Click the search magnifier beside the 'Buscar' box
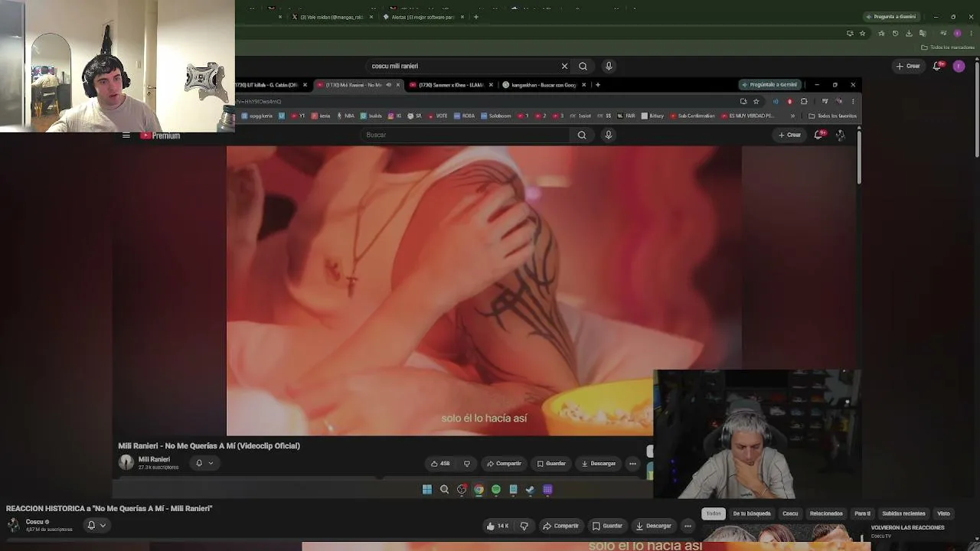Screen dimensions: 980x551 (x=582, y=135)
